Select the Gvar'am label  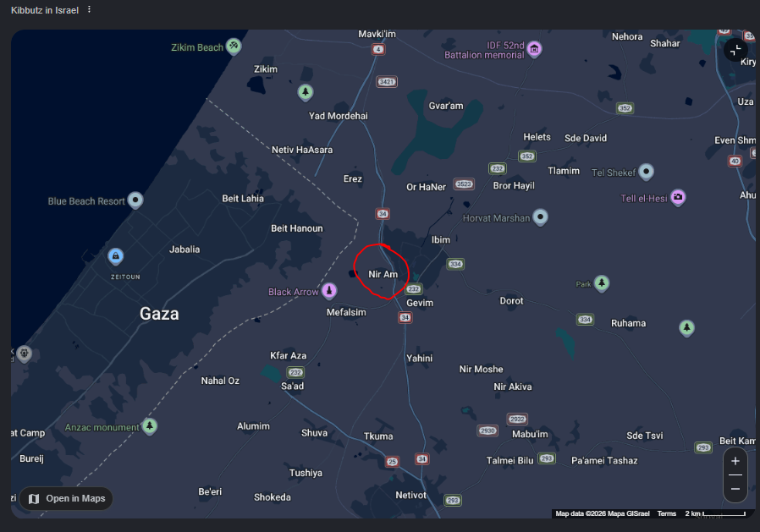pos(446,106)
